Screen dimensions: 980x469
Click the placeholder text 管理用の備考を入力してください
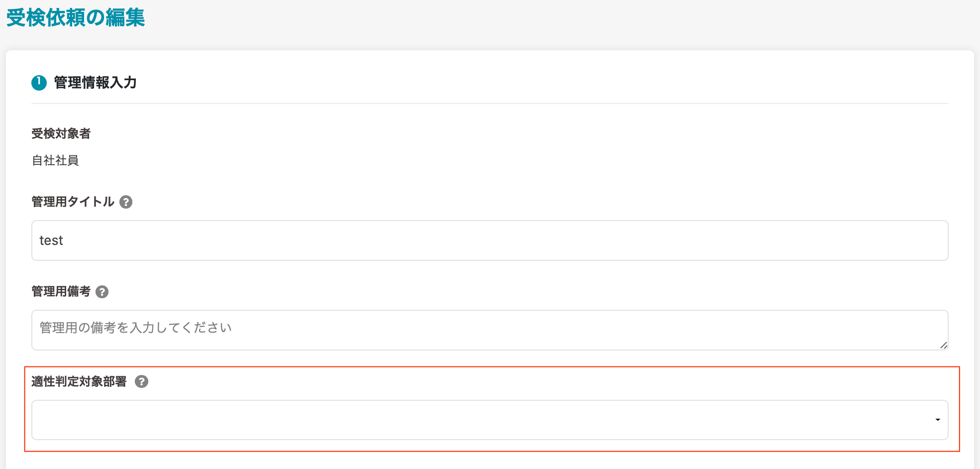point(136,328)
